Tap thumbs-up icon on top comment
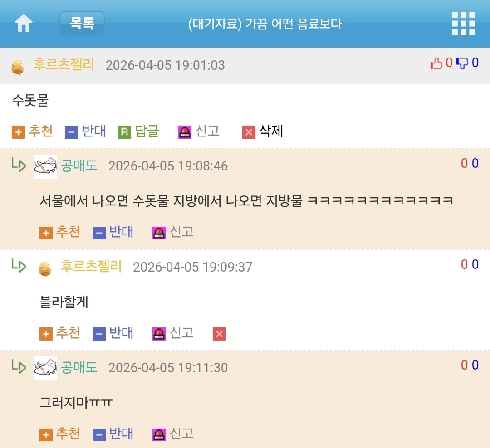The height and width of the screenshot is (448, 490). (x=436, y=63)
